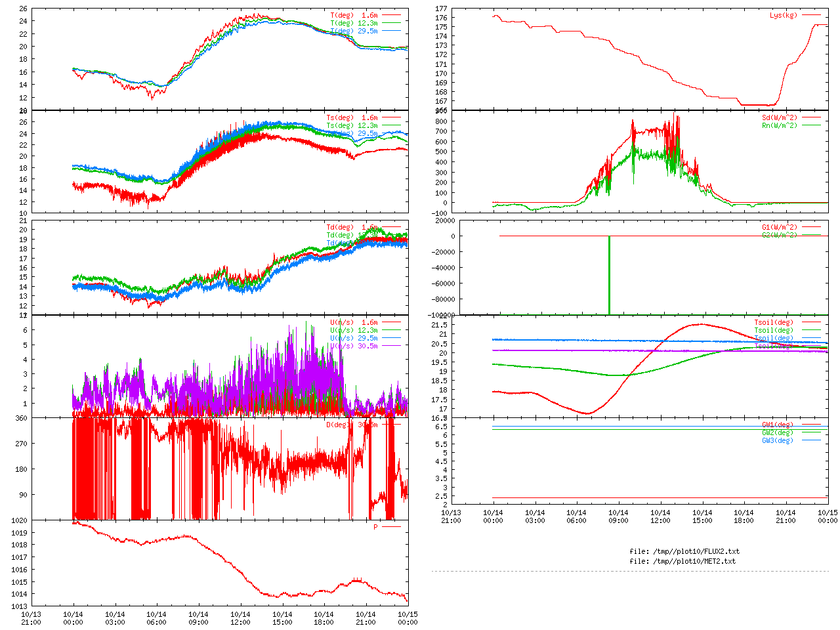Select the U(m/s) 29.5m legend entry
The width and height of the screenshot is (840, 630).
tap(354, 339)
